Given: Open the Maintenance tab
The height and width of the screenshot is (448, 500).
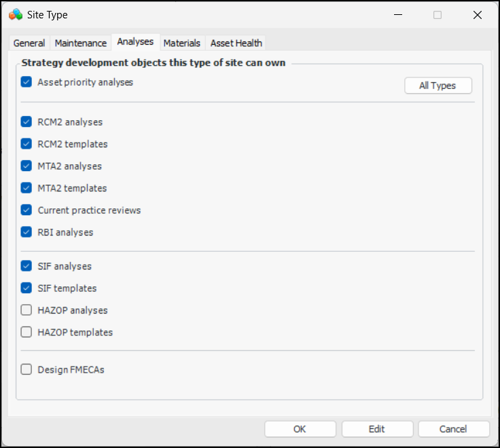Looking at the screenshot, I should pyautogui.click(x=81, y=43).
